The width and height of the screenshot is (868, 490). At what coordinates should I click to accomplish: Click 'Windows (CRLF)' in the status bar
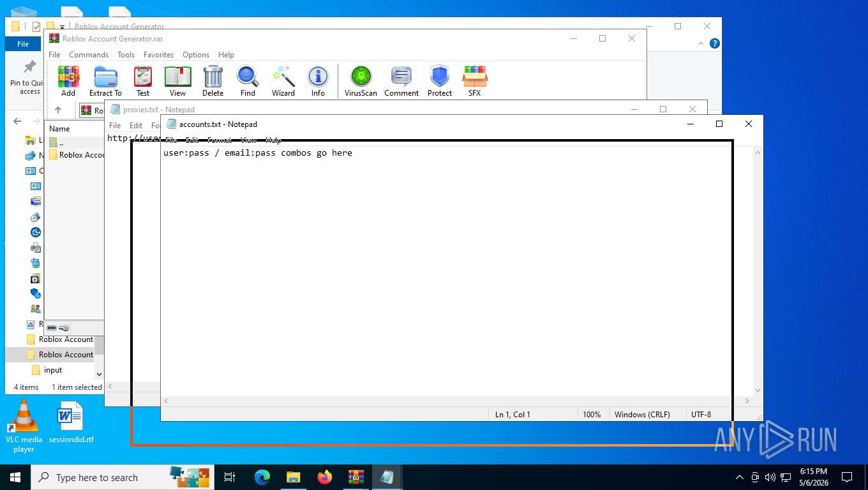642,415
